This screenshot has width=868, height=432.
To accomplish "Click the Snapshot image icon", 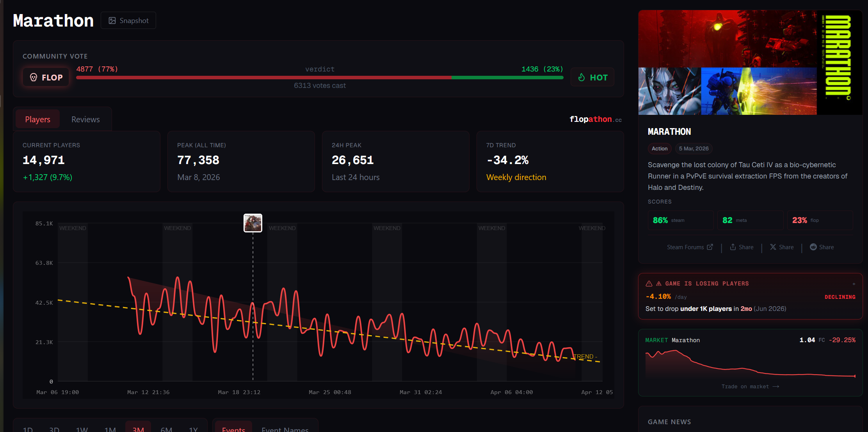I will (x=112, y=21).
